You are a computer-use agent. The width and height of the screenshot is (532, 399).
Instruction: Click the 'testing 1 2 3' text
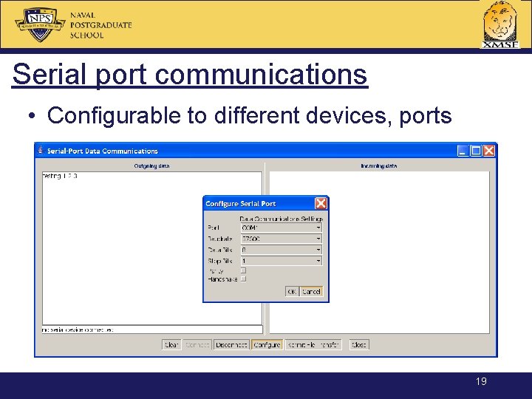point(60,176)
